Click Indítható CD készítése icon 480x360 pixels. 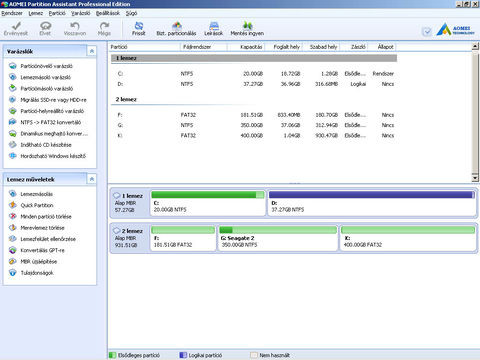[x=13, y=145]
